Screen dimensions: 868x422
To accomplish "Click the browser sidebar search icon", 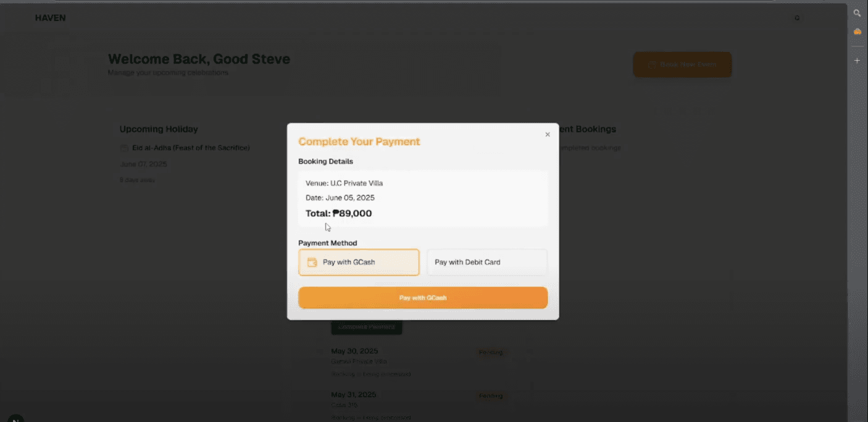I will click(857, 13).
